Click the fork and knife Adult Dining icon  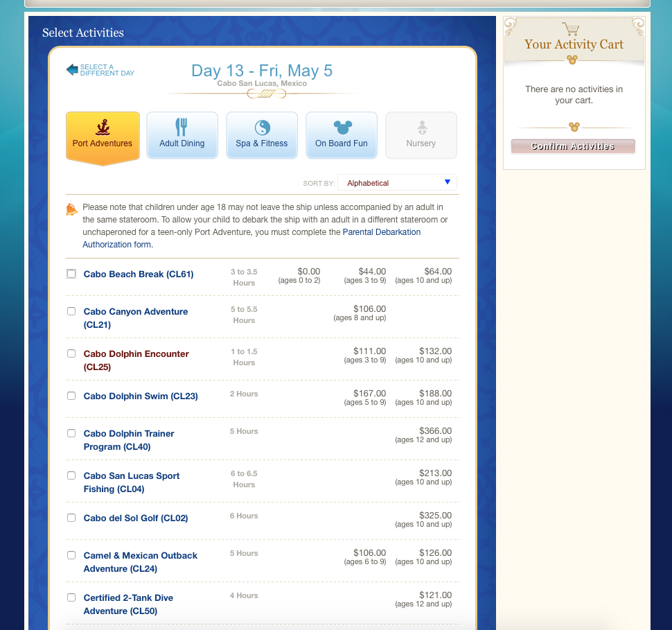(182, 127)
